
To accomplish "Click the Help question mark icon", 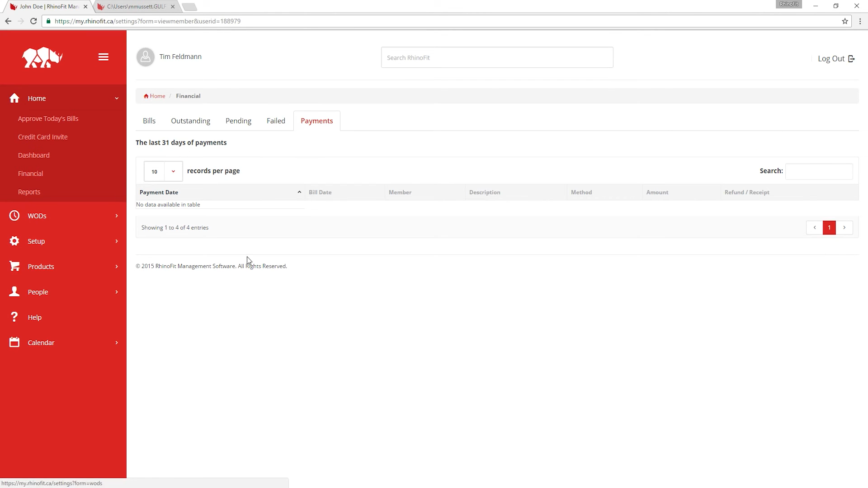I will [x=14, y=317].
